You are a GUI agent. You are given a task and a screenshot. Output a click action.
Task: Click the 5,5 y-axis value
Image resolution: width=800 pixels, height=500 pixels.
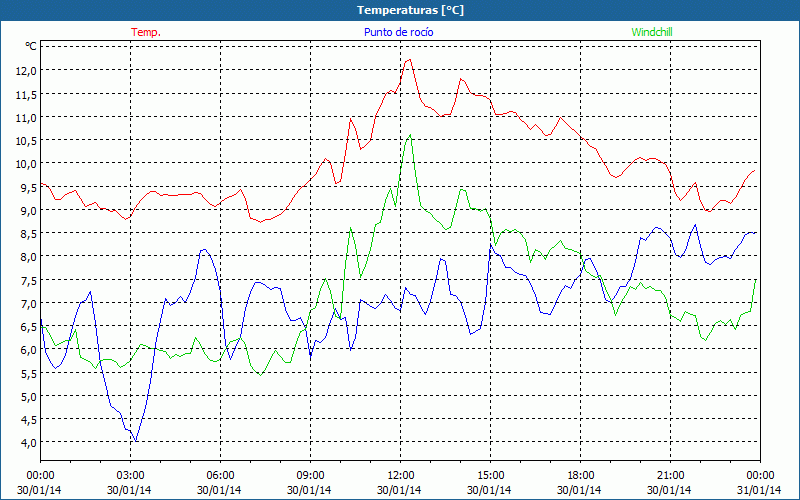coord(29,373)
